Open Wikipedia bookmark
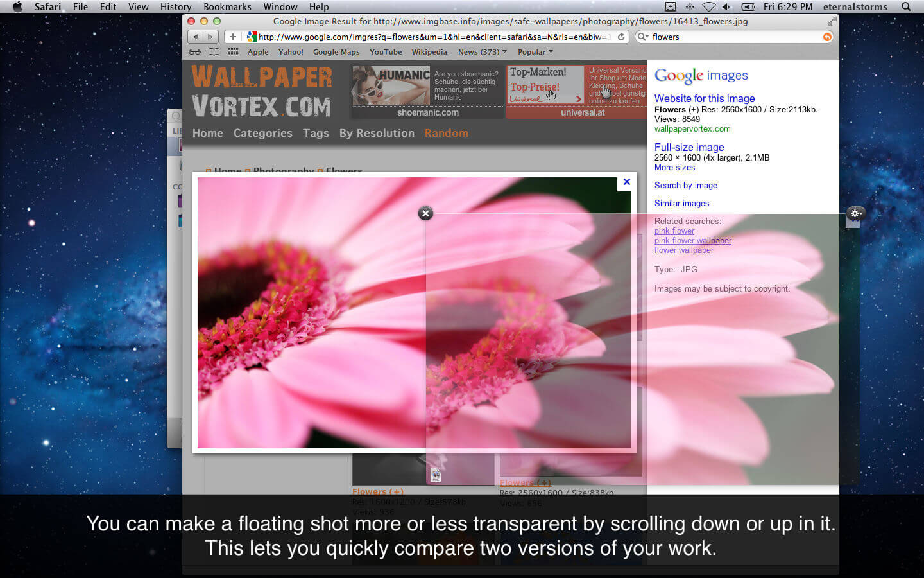 click(x=429, y=52)
